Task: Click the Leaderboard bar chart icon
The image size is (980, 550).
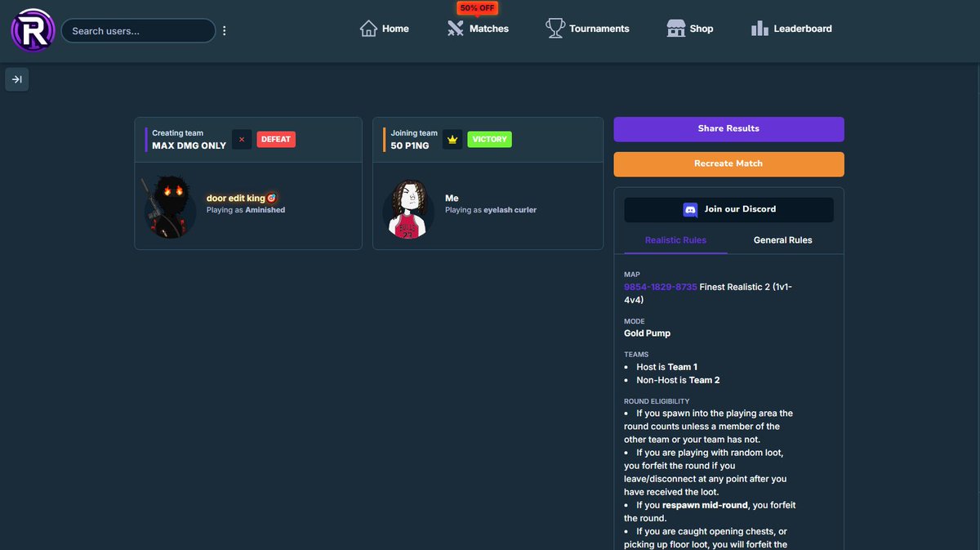Action: (x=759, y=29)
